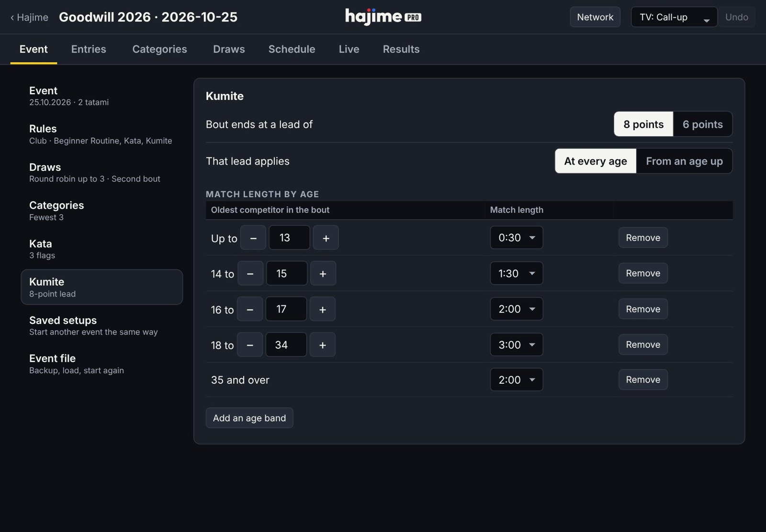Open the TV: Call-up dropdown
This screenshot has height=532, width=766.
[674, 17]
